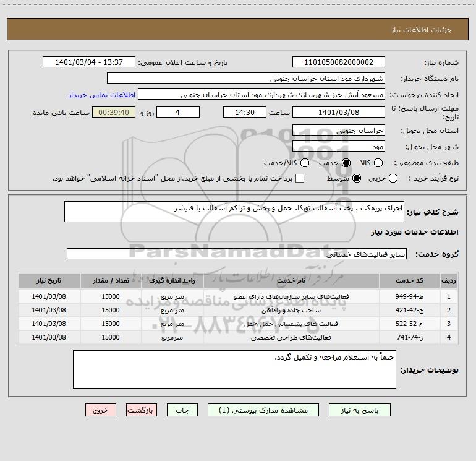Click the deadline date field 1401/03/08
The width and height of the screenshot is (476, 461).
(x=339, y=112)
